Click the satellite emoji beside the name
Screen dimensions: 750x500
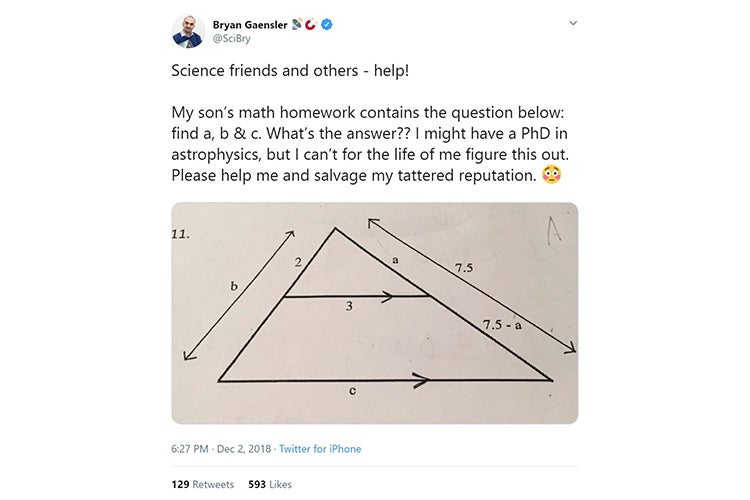297,24
